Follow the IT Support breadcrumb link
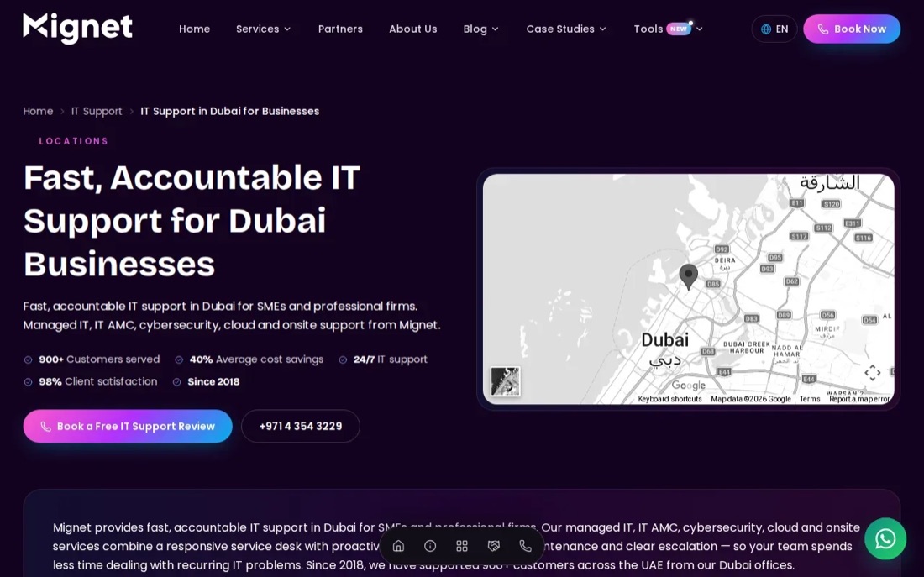This screenshot has height=577, width=924. pos(97,111)
